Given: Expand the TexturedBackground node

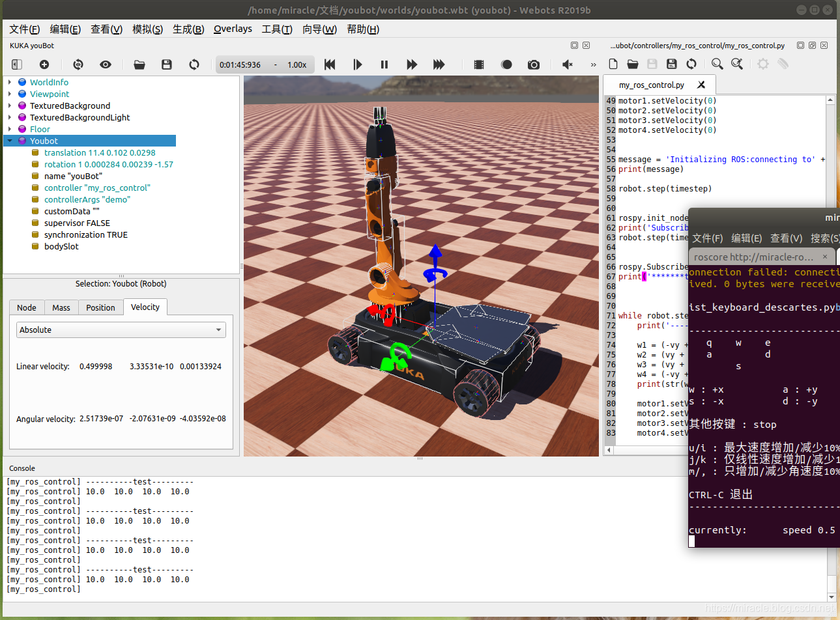Looking at the screenshot, I should pos(10,106).
